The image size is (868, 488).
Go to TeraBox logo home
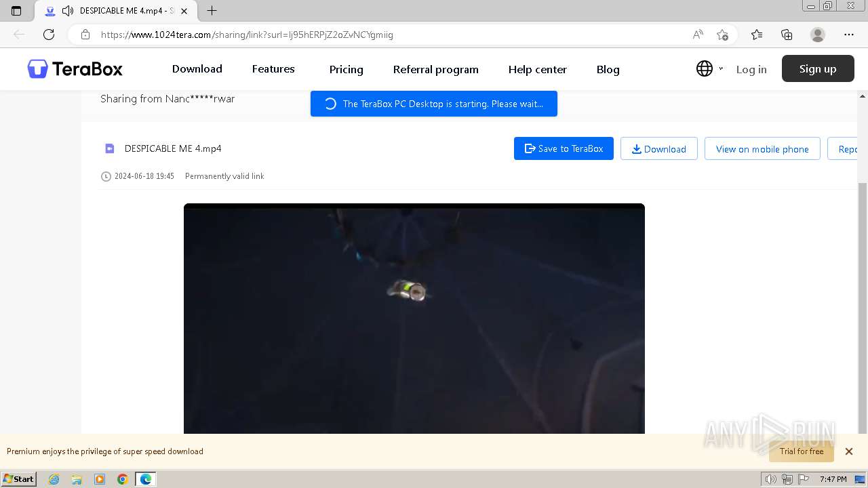pos(75,69)
